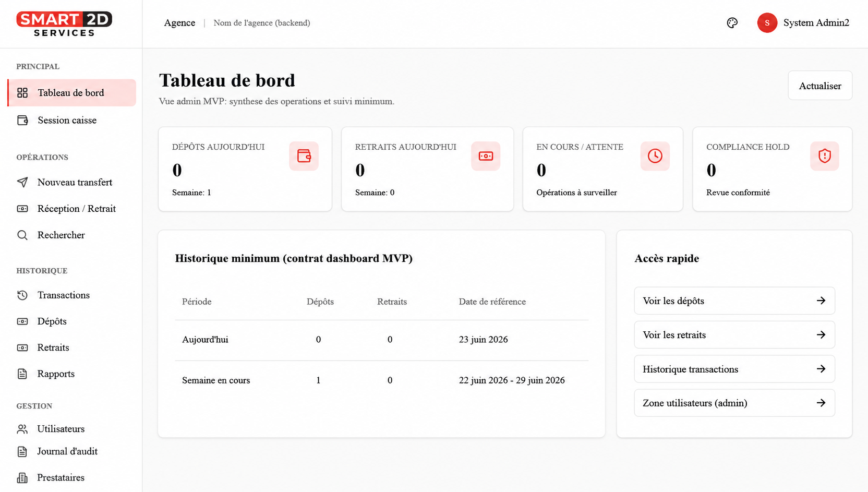Click the Utilisateurs people icon

click(x=22, y=429)
